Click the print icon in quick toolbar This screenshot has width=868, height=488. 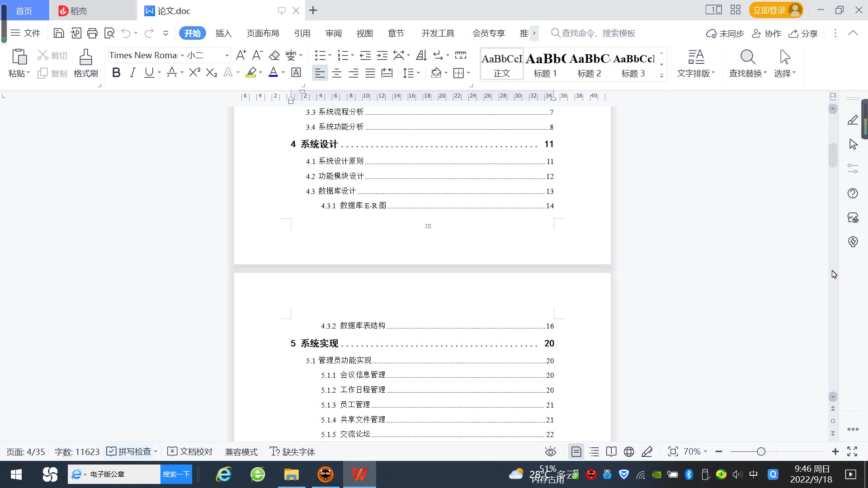pos(93,33)
